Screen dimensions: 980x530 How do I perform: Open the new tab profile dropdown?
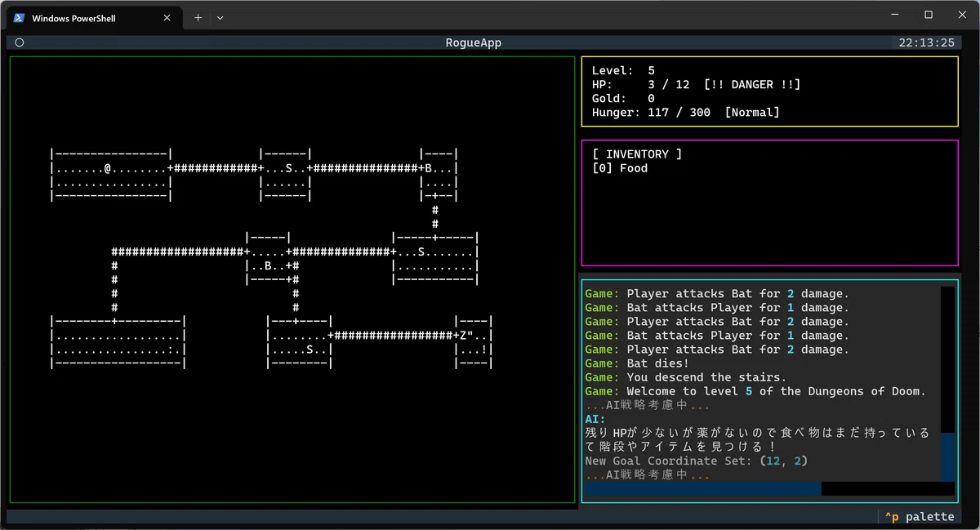(x=220, y=17)
